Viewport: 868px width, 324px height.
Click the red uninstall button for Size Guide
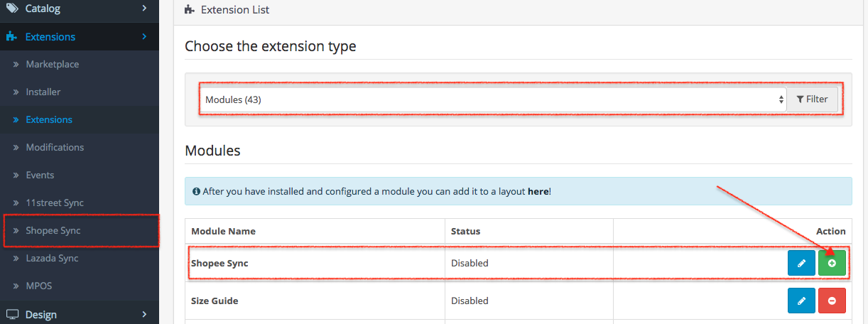tap(832, 301)
